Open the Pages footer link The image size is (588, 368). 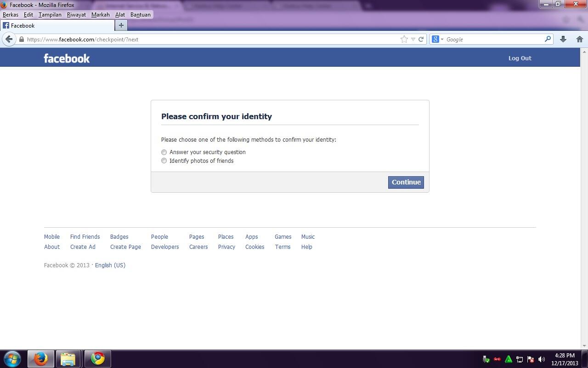197,237
